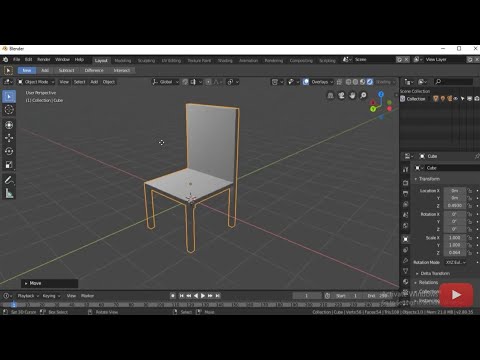Select the Annotate pencil tool
Viewport: 480px width, 360px height.
pyautogui.click(x=9, y=180)
